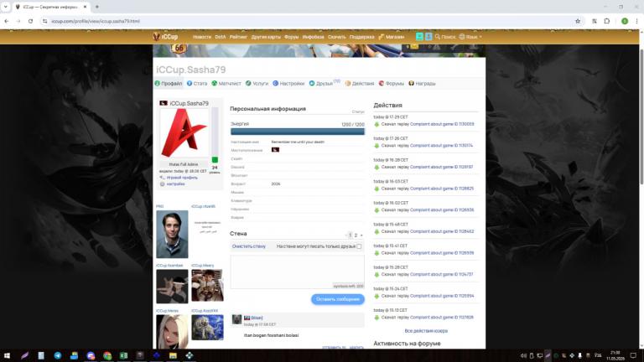The image size is (644, 362).
Task: Open Telegram from the taskbar
Action: click(58, 355)
